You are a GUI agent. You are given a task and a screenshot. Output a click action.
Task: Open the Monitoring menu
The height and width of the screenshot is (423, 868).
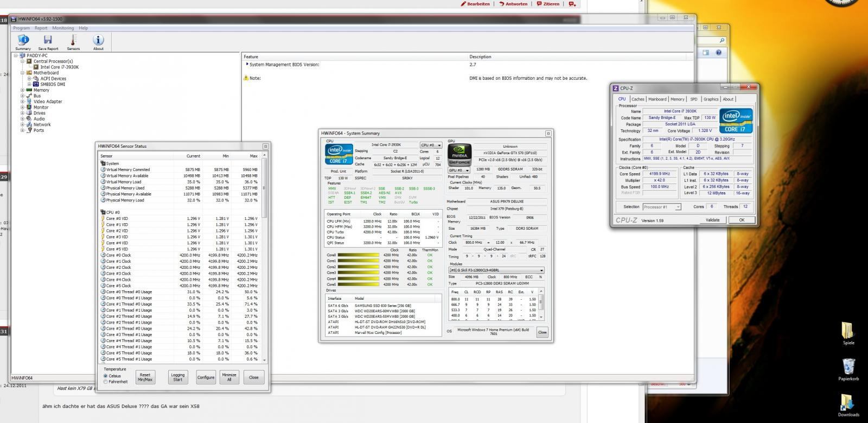click(63, 28)
